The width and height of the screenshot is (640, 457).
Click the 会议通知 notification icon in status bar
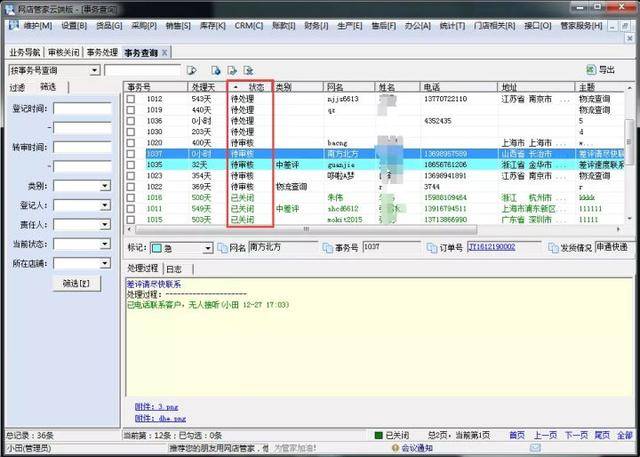point(395,448)
